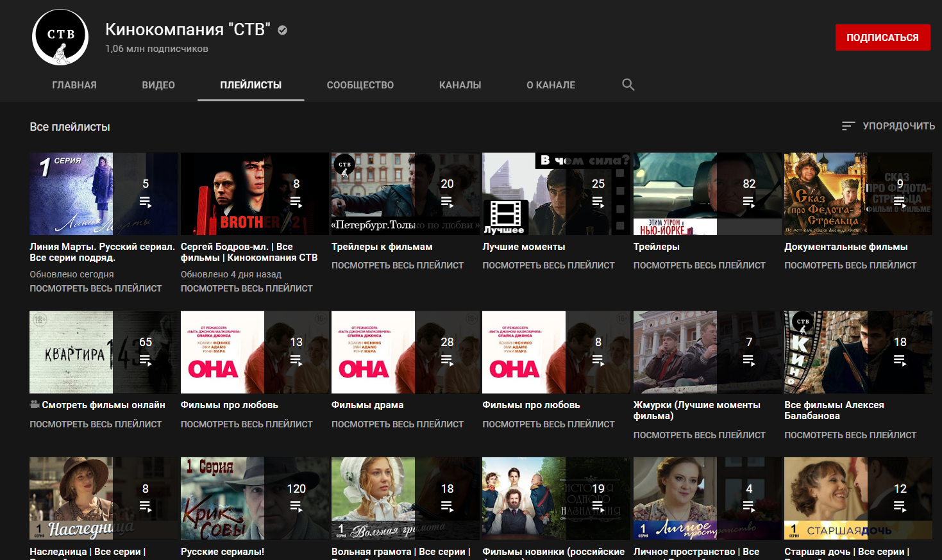Switch to the Видео tab
942x560 pixels.
pyautogui.click(x=158, y=85)
